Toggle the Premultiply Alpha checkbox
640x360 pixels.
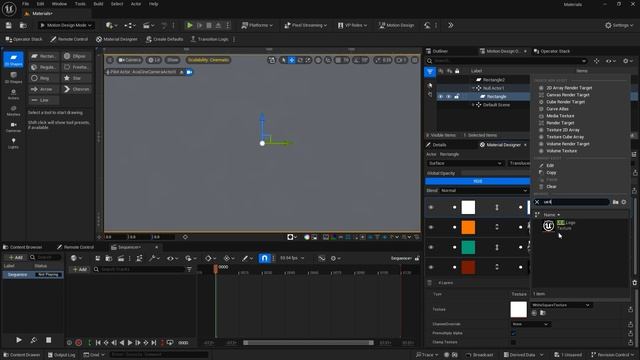pos(513,333)
